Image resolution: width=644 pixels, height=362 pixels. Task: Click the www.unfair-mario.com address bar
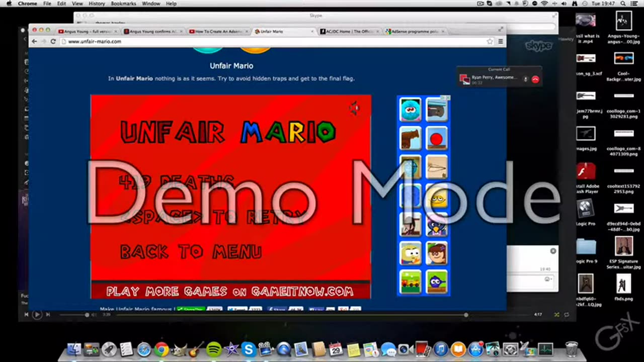click(x=277, y=41)
